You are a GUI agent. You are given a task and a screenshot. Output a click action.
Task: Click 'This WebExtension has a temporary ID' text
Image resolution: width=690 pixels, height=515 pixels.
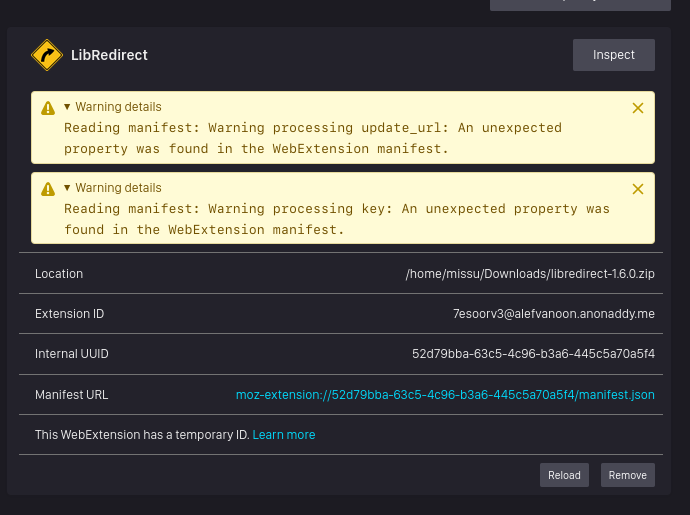(x=142, y=435)
